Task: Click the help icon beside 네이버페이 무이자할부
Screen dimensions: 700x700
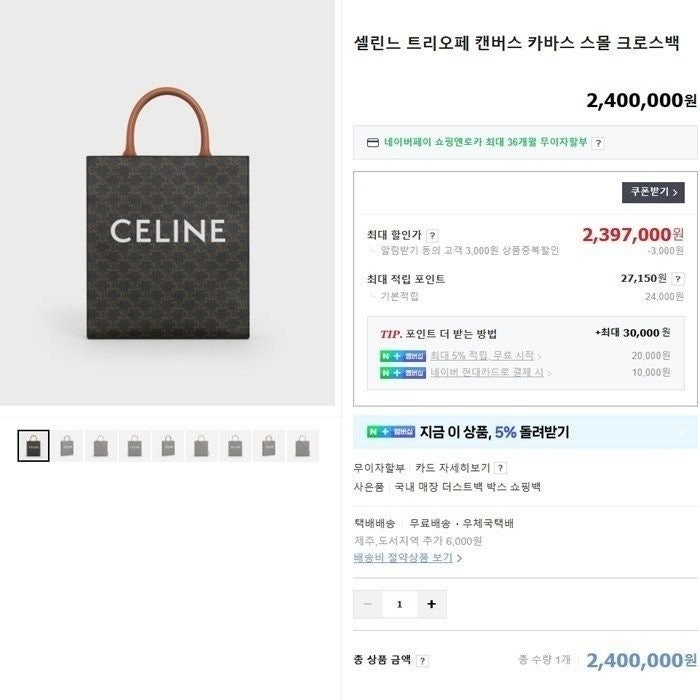Action: 598,143
